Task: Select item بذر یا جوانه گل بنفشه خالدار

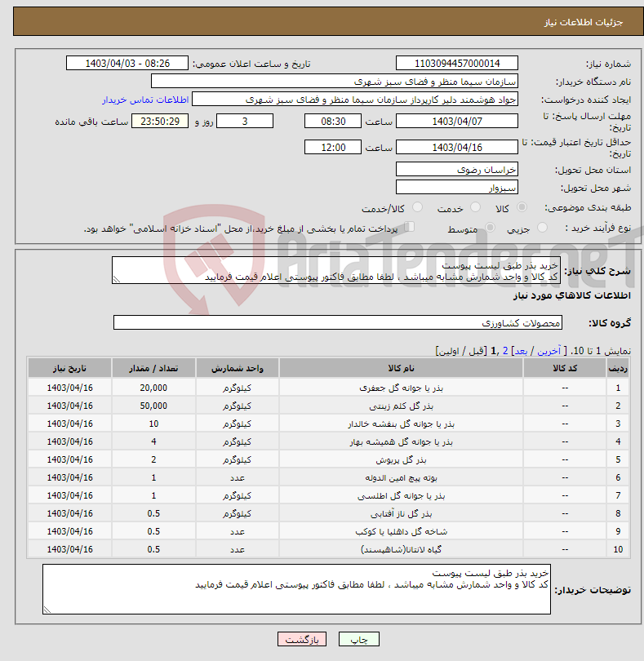Action: click(401, 424)
